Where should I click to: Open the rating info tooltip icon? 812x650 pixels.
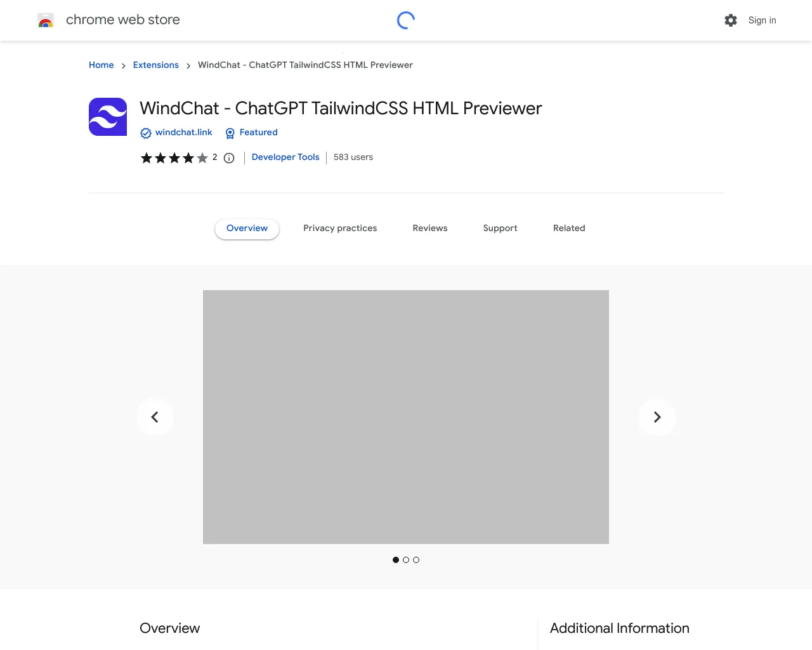click(x=228, y=157)
